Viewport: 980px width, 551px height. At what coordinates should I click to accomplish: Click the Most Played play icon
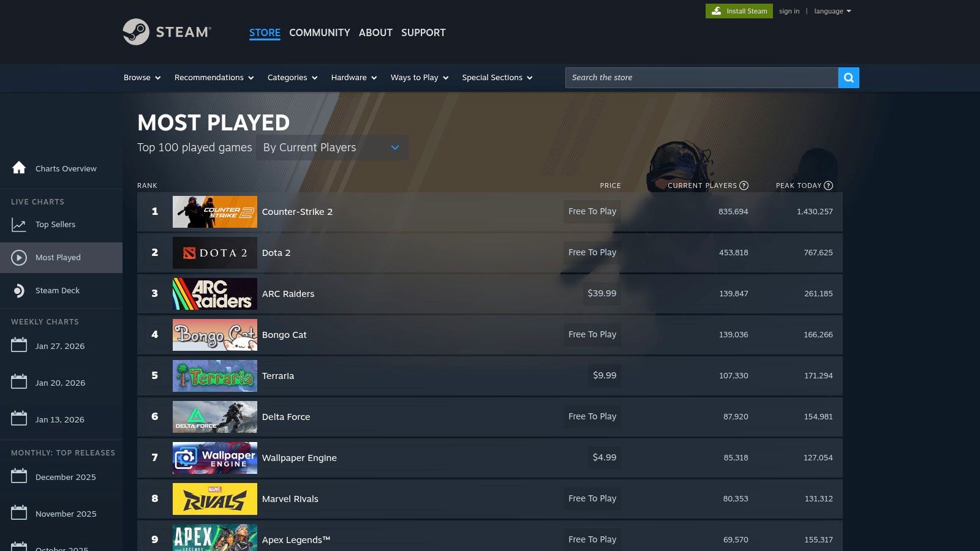point(18,257)
